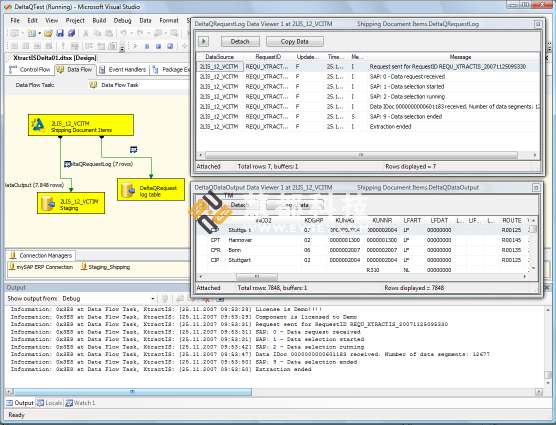Screen dimensions: 556x425
Task: Sort by the RequestID column header
Action: click(x=268, y=57)
